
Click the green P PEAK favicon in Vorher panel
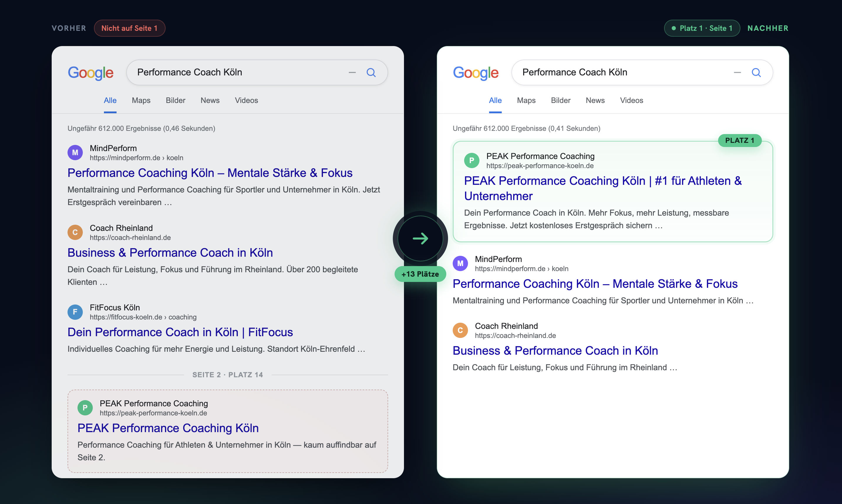85,407
